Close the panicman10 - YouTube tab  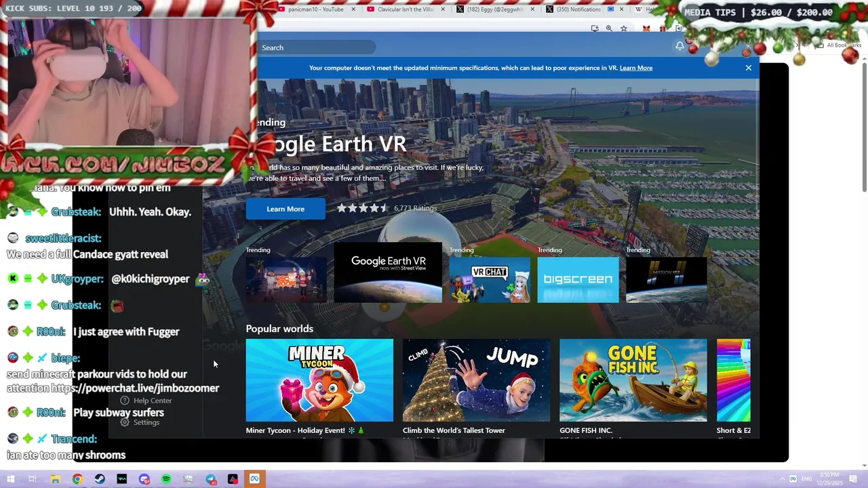pos(353,9)
